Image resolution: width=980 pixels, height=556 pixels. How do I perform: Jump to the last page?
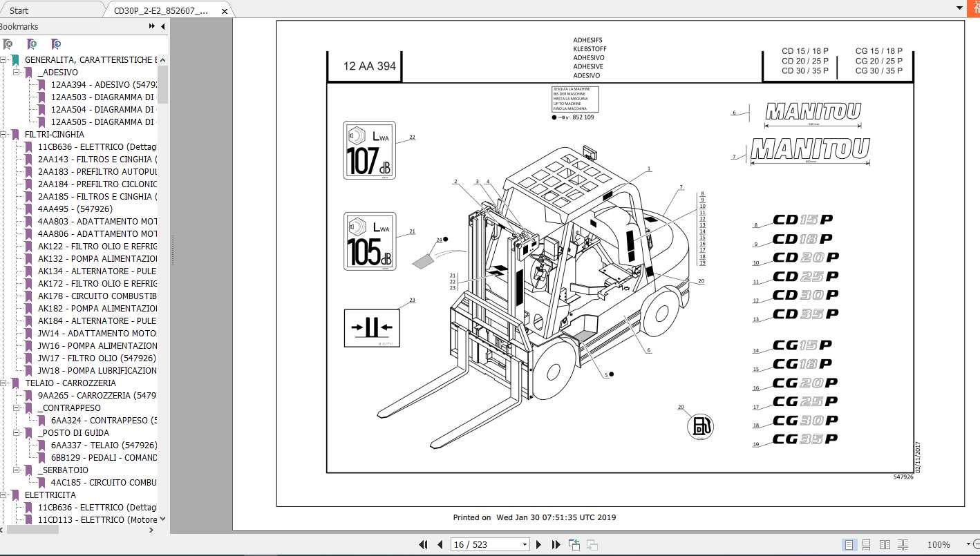point(556,544)
